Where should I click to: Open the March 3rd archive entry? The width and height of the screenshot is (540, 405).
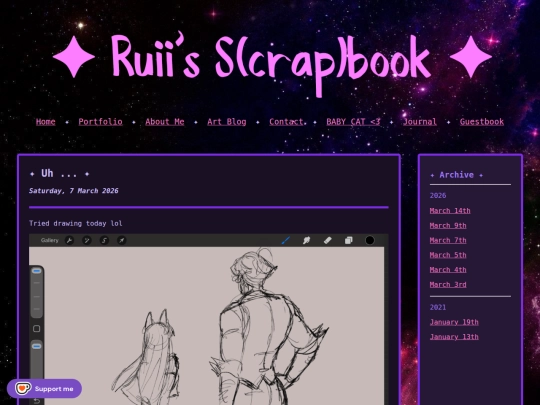(448, 284)
